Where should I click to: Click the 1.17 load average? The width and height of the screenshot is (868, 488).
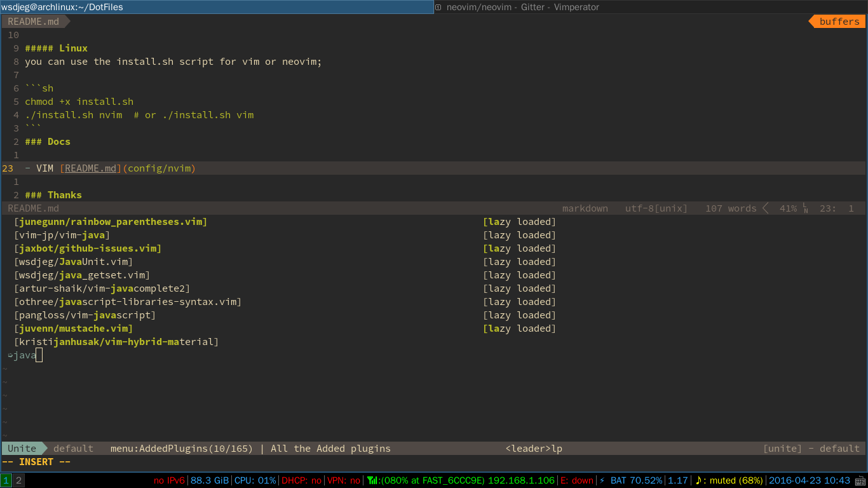tap(678, 480)
